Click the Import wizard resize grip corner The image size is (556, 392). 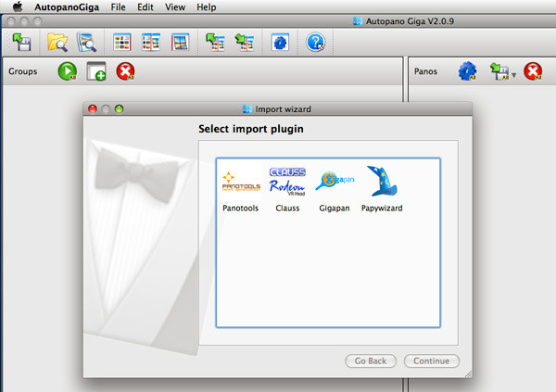[468, 373]
